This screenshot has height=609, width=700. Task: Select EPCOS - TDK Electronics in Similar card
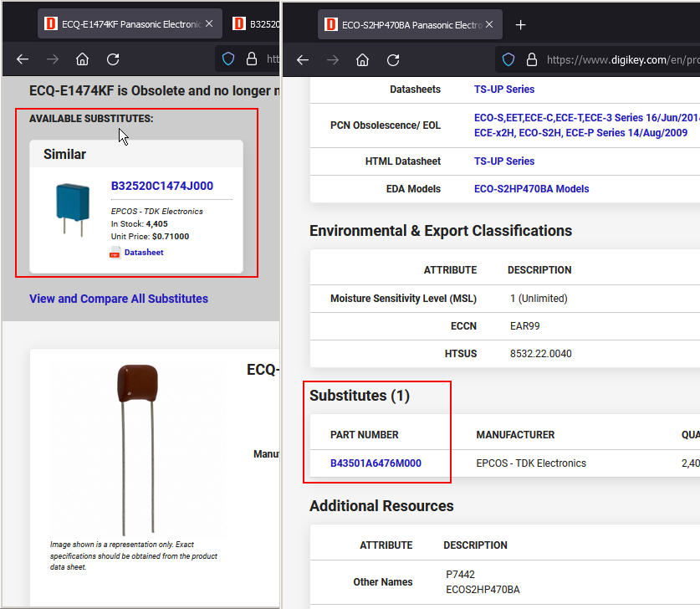point(156,212)
